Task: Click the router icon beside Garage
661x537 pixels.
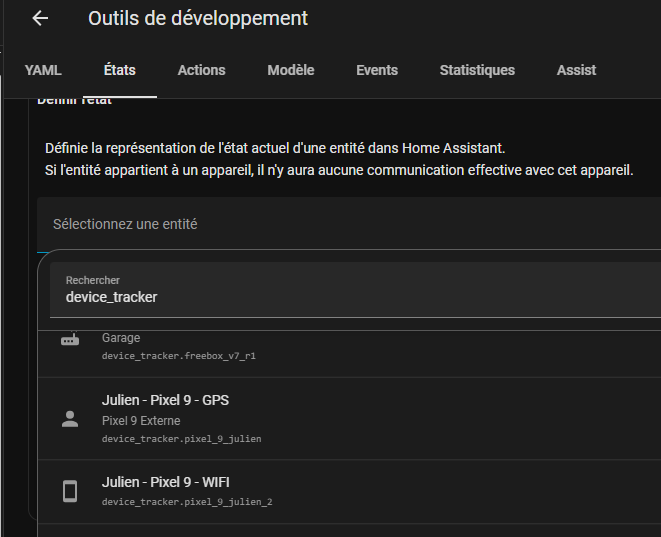Action: pyautogui.click(x=69, y=341)
